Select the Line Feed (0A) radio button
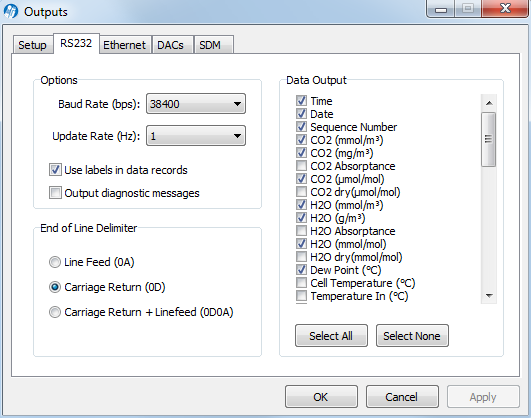 (x=55, y=262)
